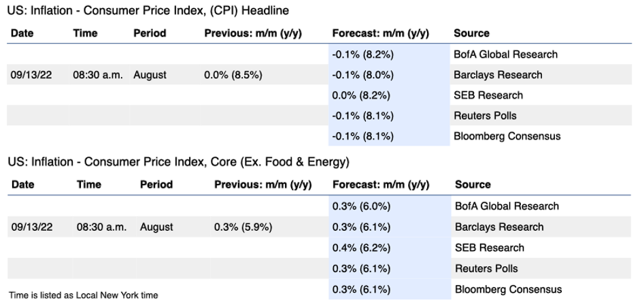Click the Period header in Core table

[156, 184]
